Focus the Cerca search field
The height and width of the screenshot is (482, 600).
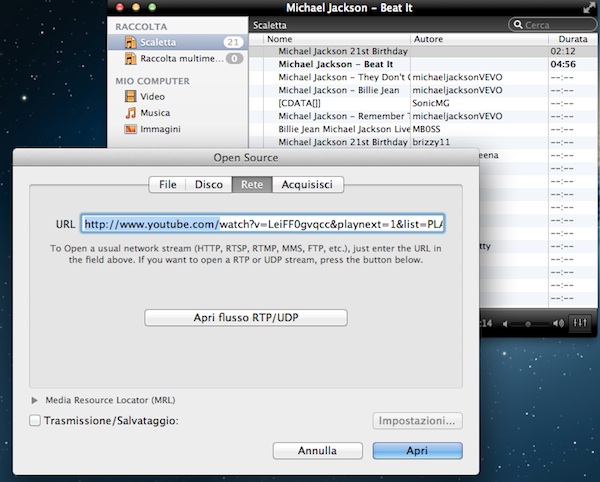(553, 25)
